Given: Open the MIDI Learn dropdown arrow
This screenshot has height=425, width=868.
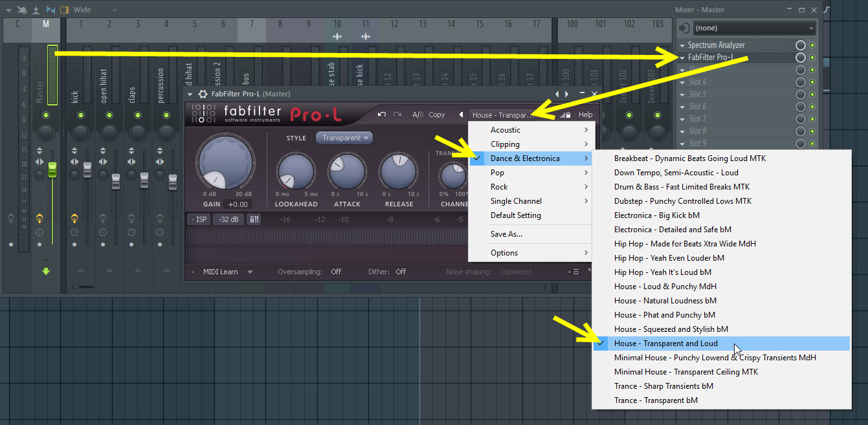Looking at the screenshot, I should pos(250,272).
